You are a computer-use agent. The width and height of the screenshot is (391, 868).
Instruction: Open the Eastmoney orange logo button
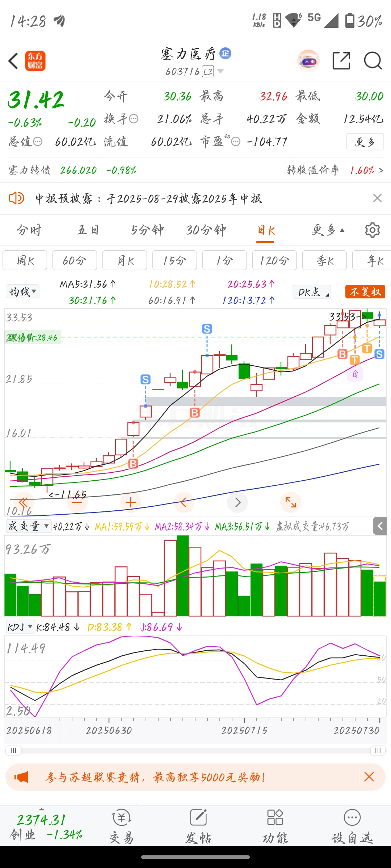[x=35, y=61]
